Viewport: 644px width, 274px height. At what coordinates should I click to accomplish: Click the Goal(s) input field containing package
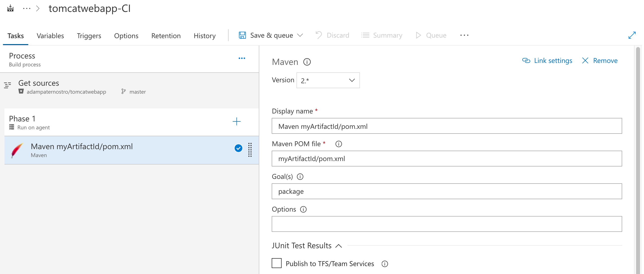[446, 191]
